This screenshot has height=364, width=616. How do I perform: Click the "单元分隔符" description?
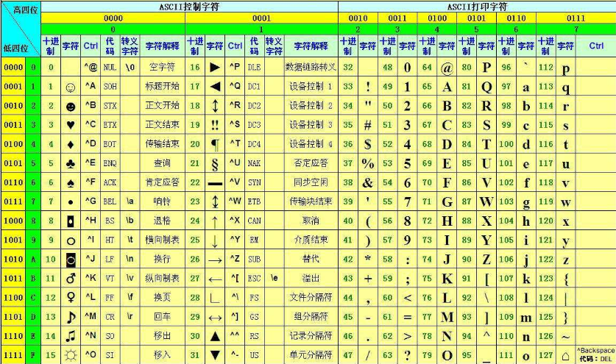311,355
